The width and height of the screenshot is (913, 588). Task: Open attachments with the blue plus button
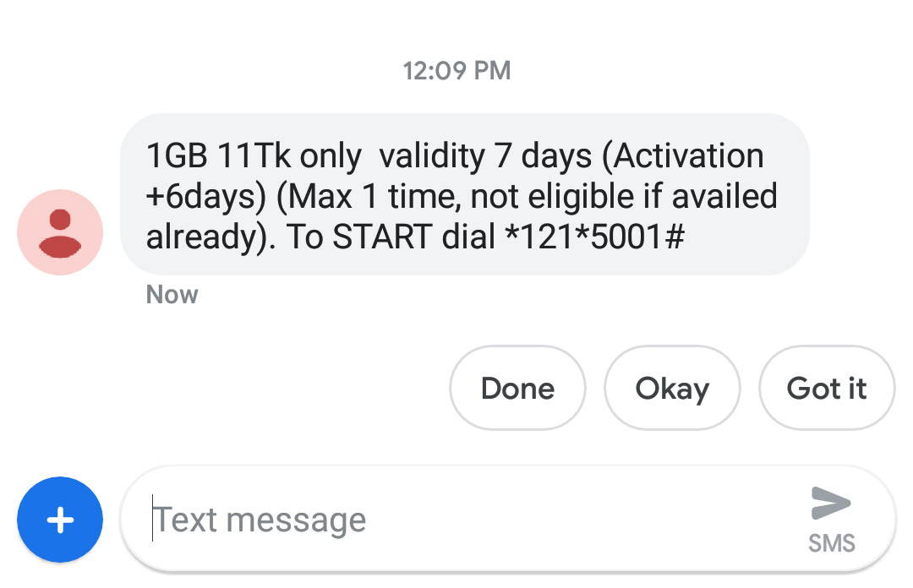pos(60,520)
